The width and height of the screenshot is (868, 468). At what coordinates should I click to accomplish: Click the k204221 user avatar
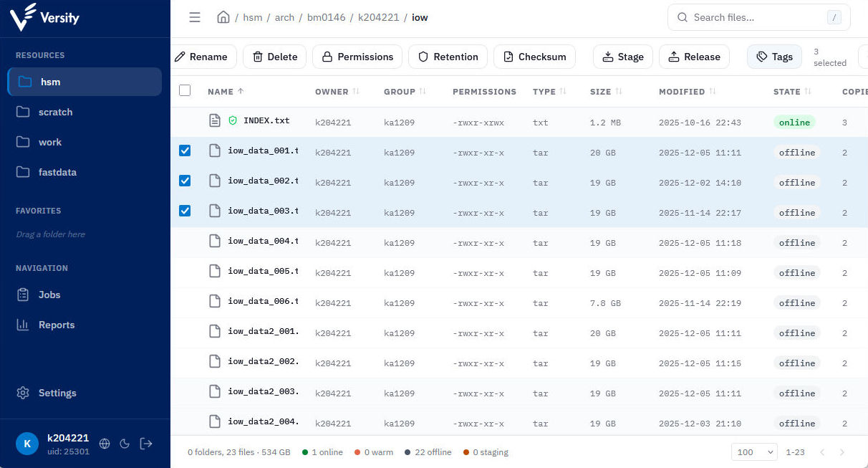pyautogui.click(x=27, y=444)
